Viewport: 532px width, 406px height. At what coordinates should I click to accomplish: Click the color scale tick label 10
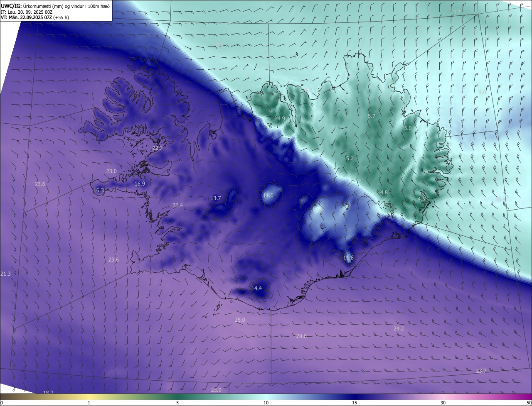[266, 403]
